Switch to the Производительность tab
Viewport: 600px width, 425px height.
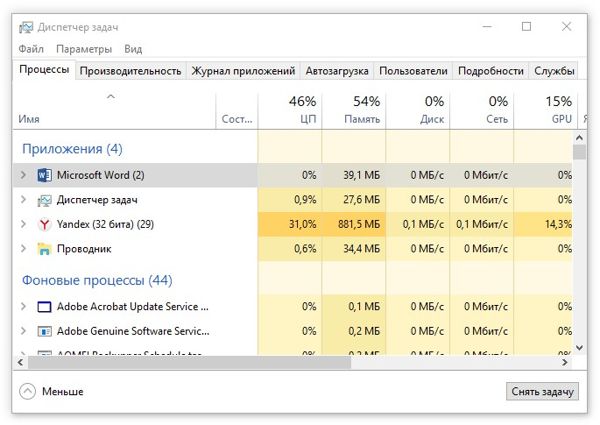[130, 71]
